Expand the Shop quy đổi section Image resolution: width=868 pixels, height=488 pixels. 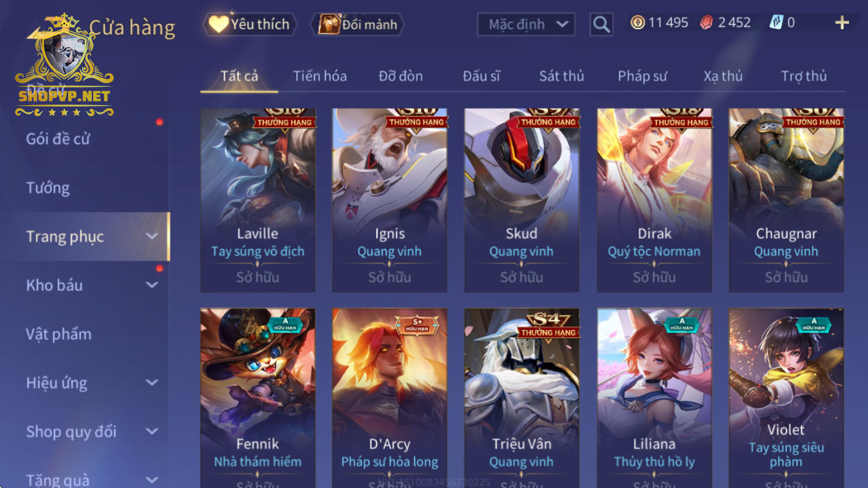[x=152, y=432]
